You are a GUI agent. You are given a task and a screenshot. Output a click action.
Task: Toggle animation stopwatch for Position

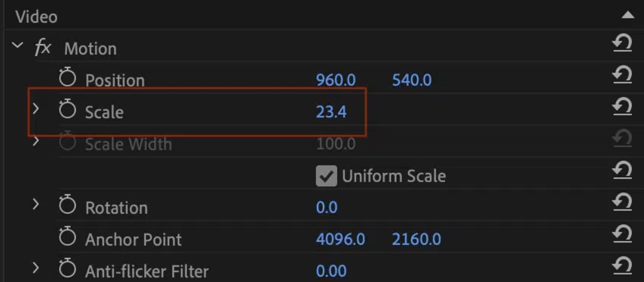67,78
